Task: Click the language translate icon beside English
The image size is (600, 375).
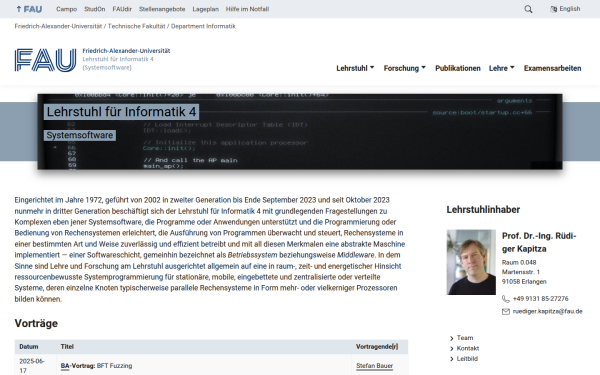Action: pos(553,9)
